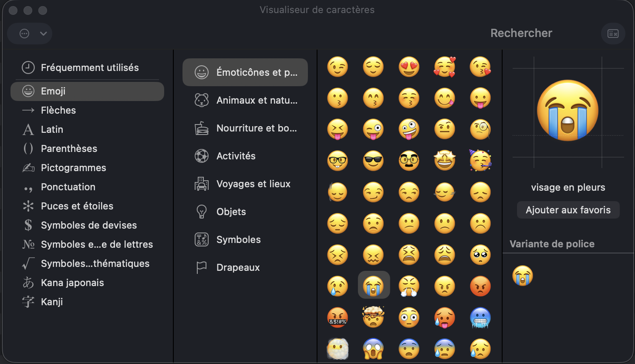Click the screaming in fear emoji

(x=373, y=349)
